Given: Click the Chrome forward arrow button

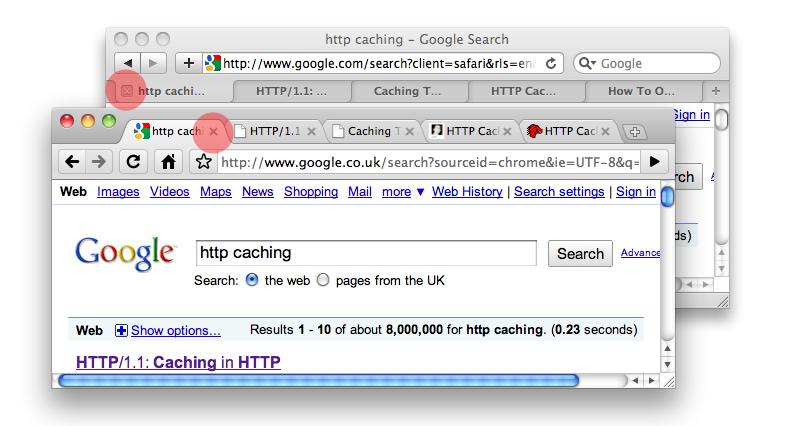Looking at the screenshot, I should click(99, 162).
